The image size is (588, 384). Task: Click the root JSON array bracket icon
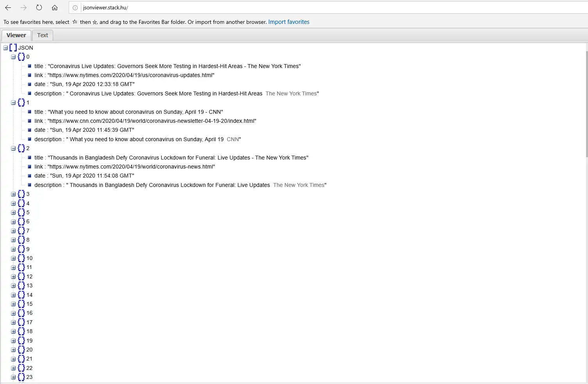[13, 48]
